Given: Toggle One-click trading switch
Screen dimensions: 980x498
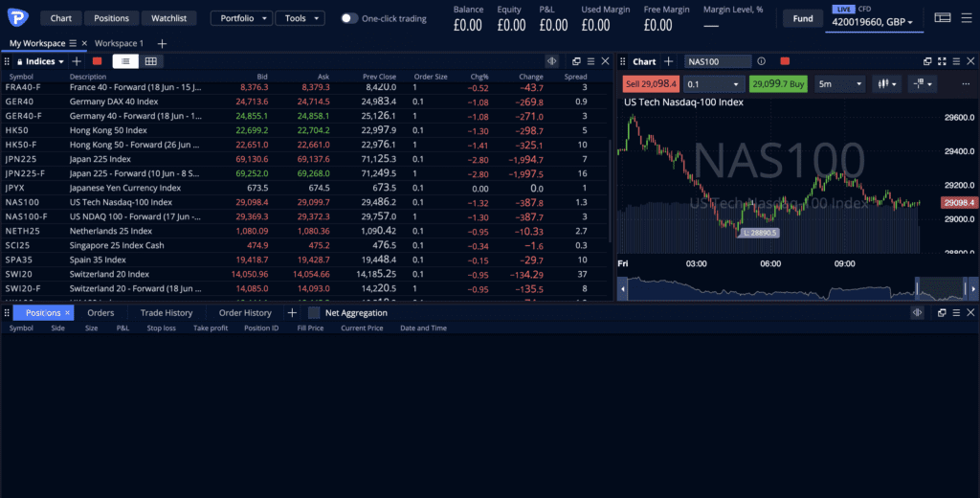Looking at the screenshot, I should coord(349,18).
